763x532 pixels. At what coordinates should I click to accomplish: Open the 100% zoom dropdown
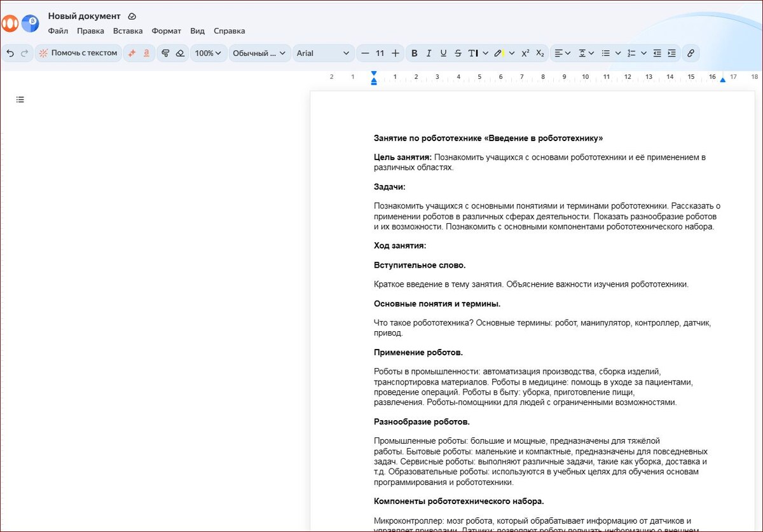pyautogui.click(x=209, y=53)
